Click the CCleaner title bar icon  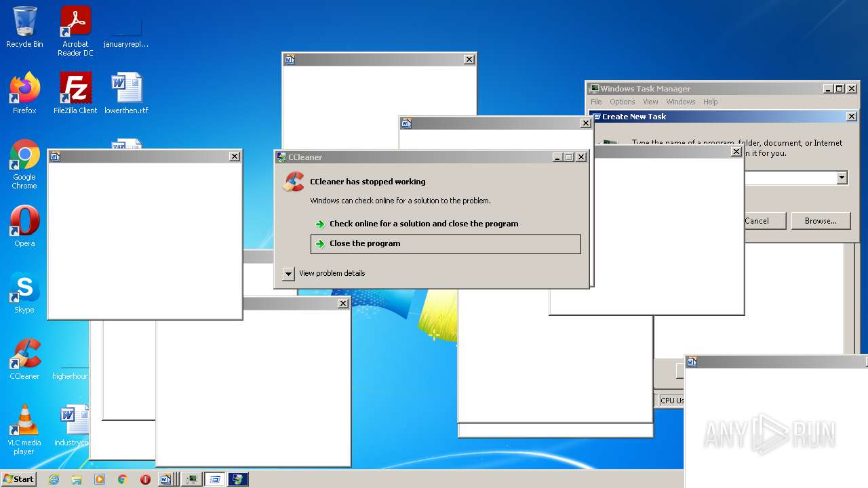[281, 157]
